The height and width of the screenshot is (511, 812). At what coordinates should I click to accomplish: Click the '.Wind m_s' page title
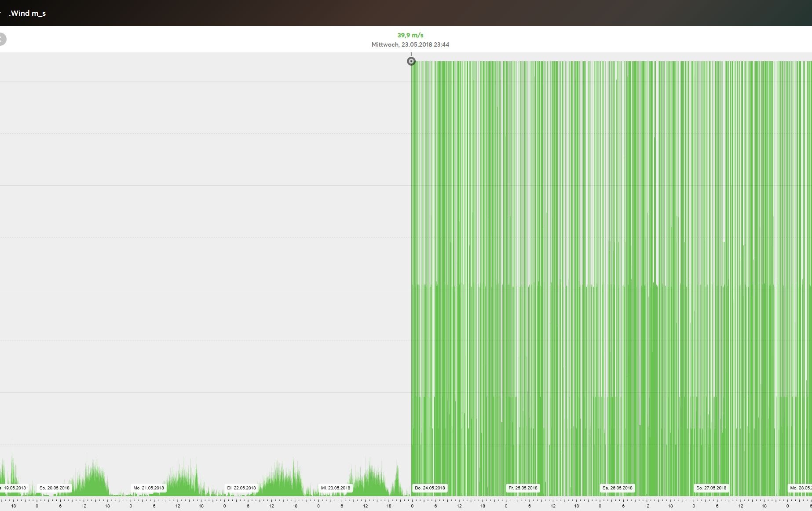[27, 13]
